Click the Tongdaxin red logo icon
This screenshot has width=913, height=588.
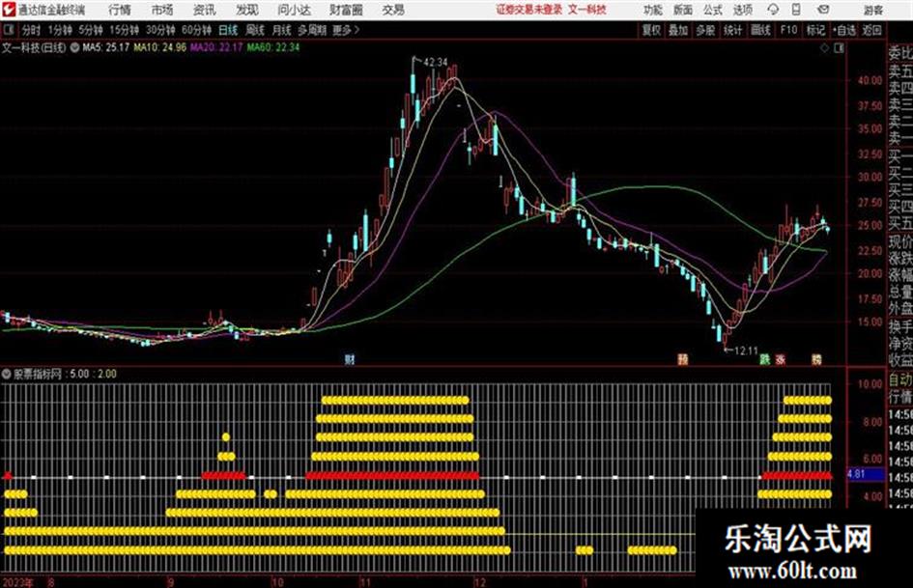(x=9, y=10)
